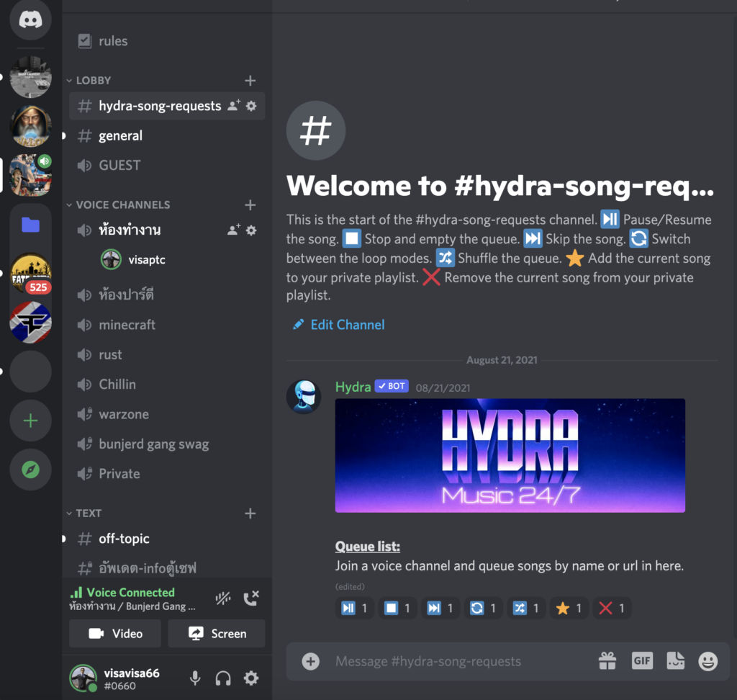
Task: Open the rules channel
Action: tap(167, 41)
